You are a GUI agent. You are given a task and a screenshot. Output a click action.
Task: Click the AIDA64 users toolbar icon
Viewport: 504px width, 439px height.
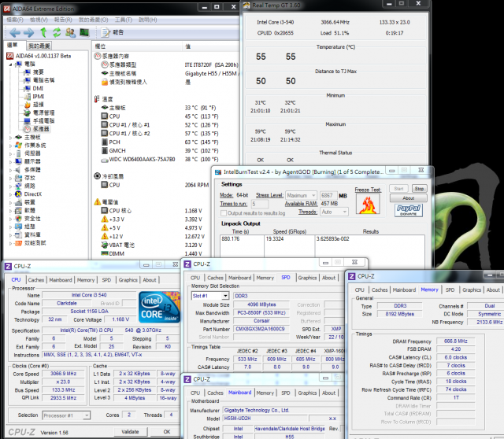pos(70,32)
